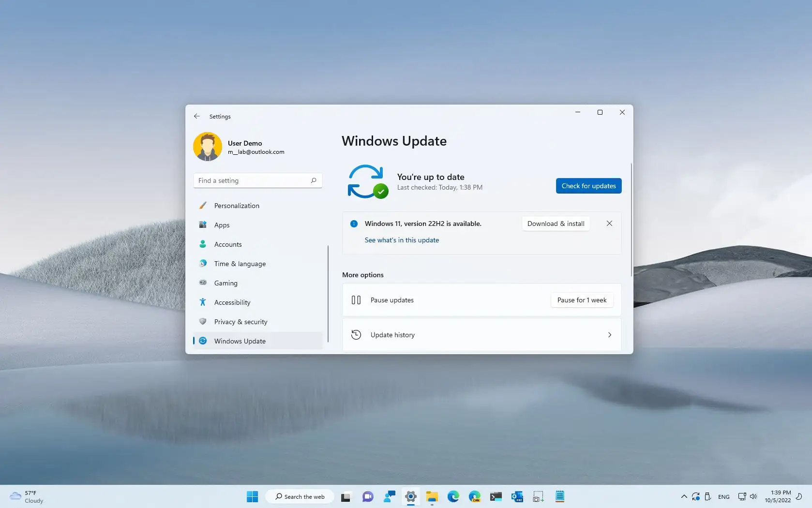Go to Privacy & security settings

point(241,322)
